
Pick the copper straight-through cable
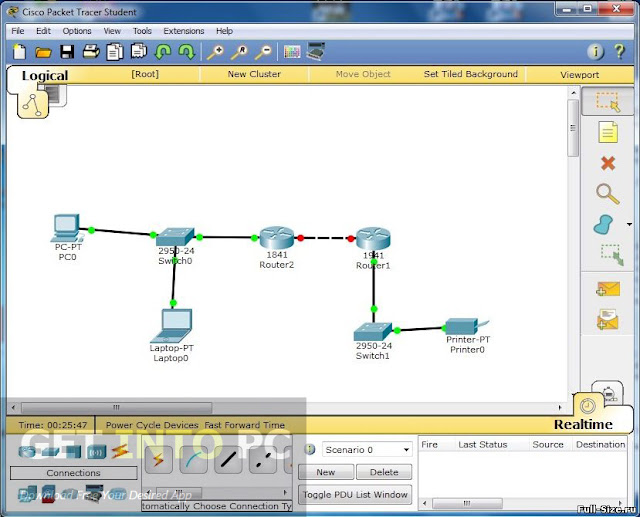click(x=228, y=460)
